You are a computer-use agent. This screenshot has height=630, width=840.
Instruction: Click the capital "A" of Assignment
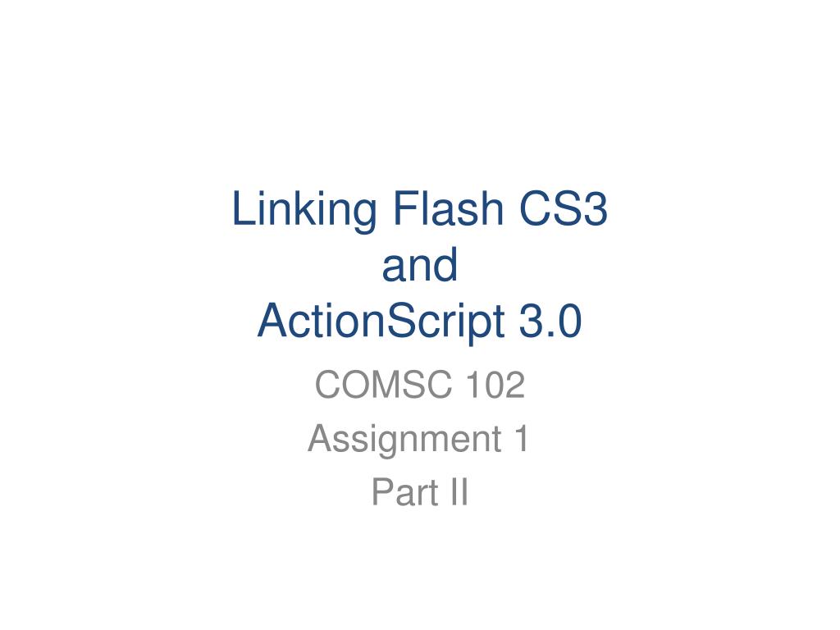tap(322, 438)
